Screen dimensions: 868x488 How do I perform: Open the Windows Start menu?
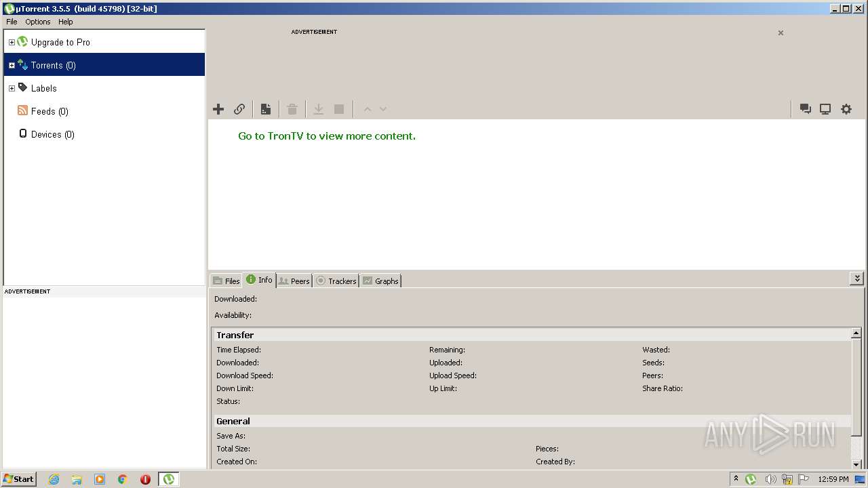click(x=18, y=479)
